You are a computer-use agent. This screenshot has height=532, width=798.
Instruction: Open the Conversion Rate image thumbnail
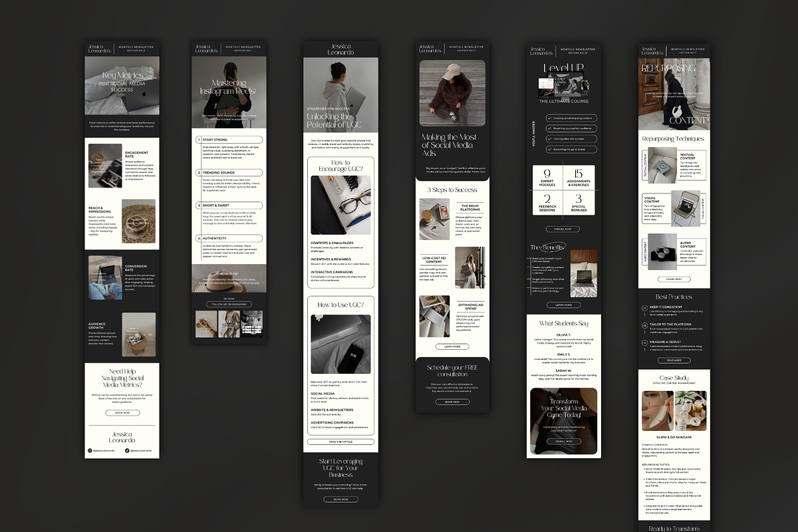[105, 277]
